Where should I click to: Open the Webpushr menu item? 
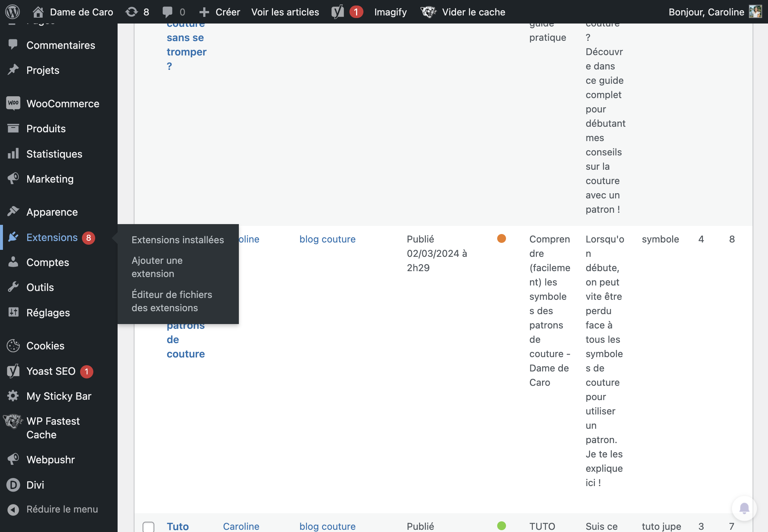point(51,460)
